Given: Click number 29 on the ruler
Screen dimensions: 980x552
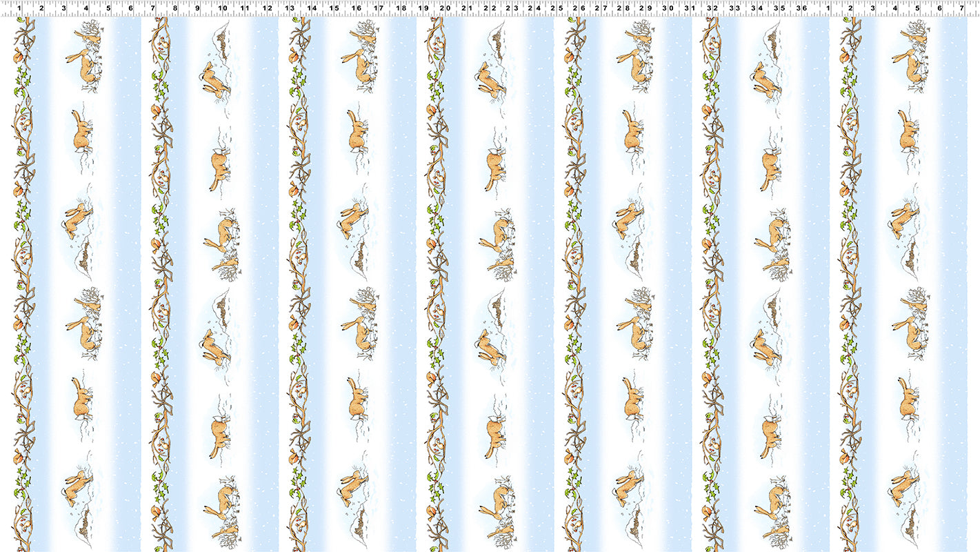Looking at the screenshot, I should (646, 8).
